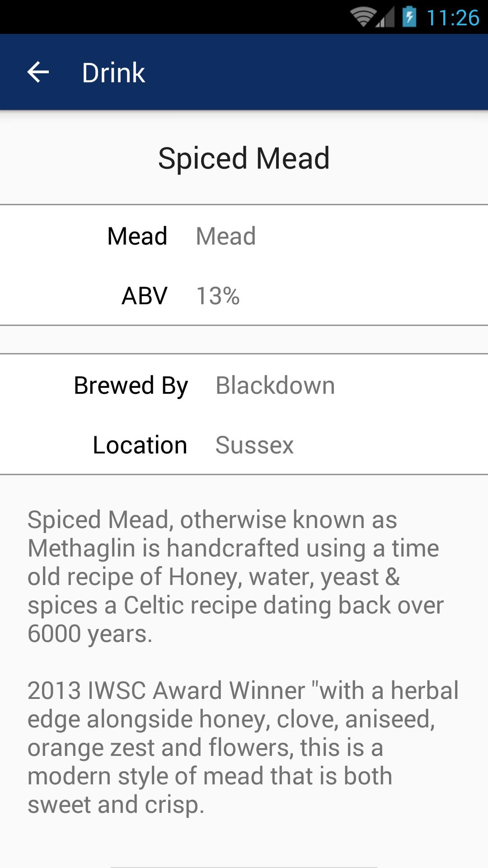Select the 13% alcohol value
This screenshot has width=488, height=868.
pyautogui.click(x=218, y=296)
